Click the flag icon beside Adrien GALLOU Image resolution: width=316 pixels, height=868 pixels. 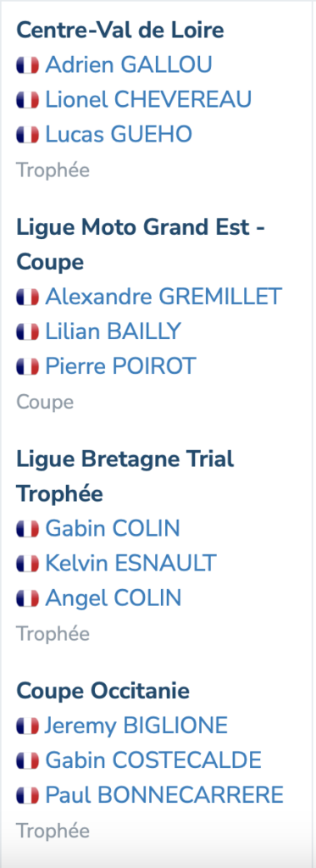pyautogui.click(x=28, y=65)
